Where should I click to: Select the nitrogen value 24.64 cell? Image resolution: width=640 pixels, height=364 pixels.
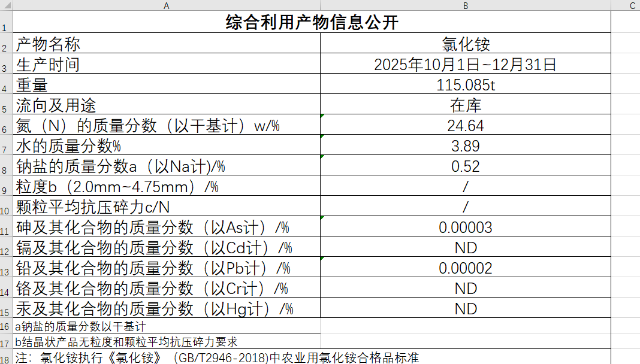tap(466, 126)
